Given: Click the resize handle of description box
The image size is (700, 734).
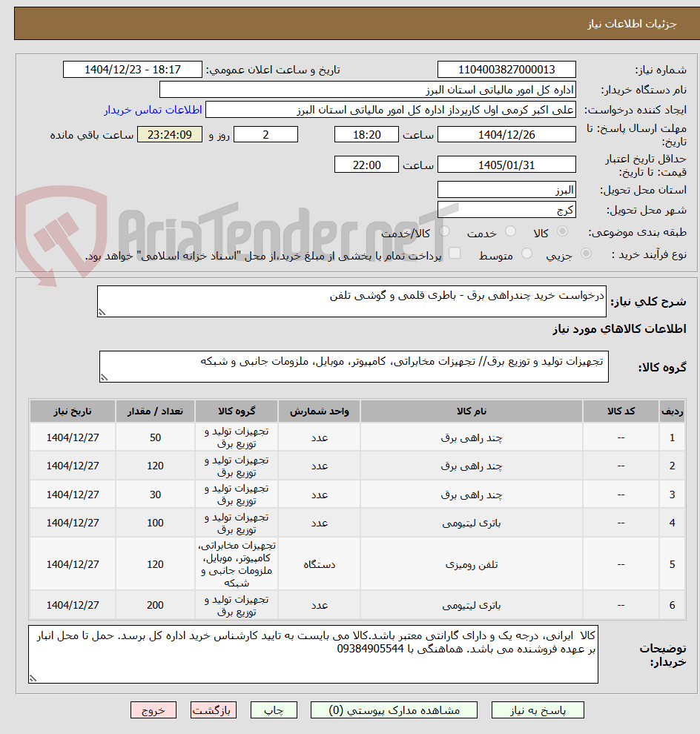Looking at the screenshot, I should click(x=102, y=313).
